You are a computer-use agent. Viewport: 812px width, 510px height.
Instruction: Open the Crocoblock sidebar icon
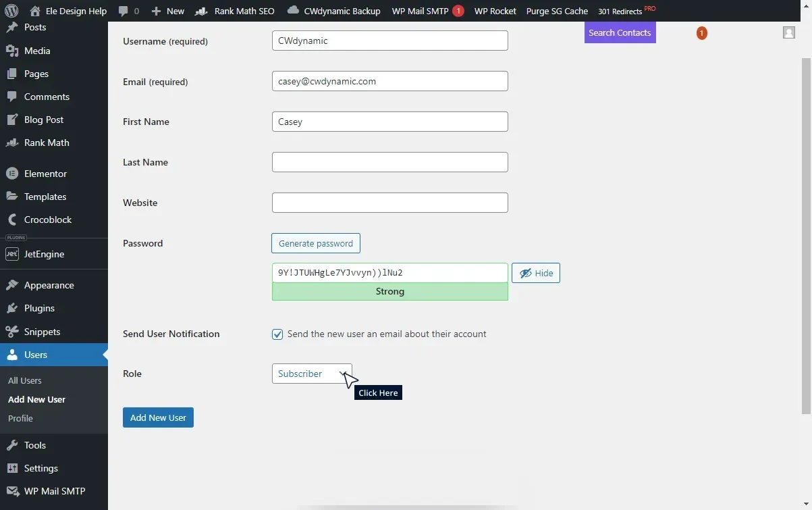(x=11, y=220)
